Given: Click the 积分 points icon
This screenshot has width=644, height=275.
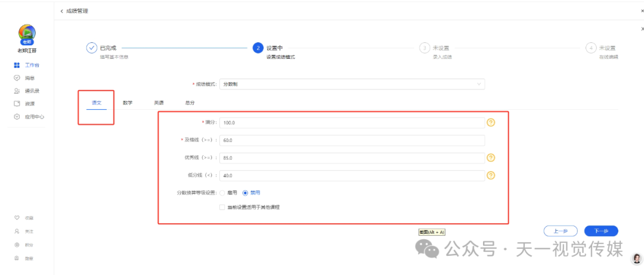Looking at the screenshot, I should click(17, 245).
